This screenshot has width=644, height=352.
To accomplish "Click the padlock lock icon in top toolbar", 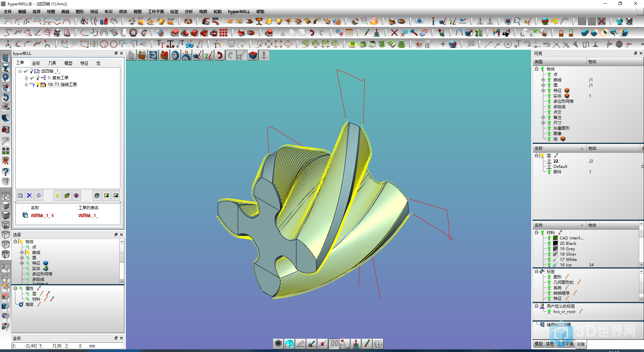I will coord(561,33).
